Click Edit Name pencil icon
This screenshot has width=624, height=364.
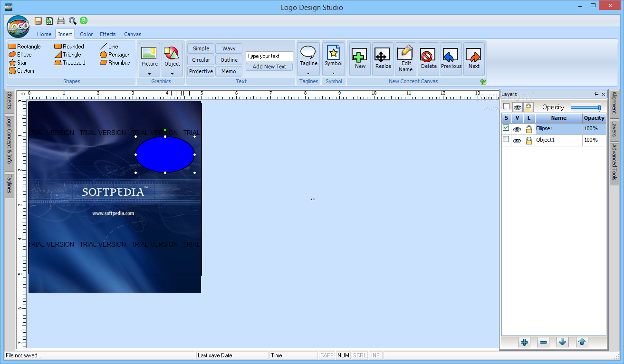coord(405,59)
